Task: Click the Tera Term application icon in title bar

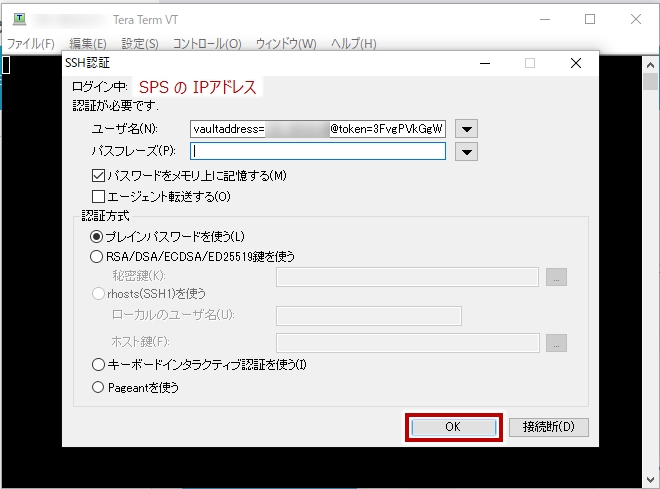Action: [x=19, y=19]
